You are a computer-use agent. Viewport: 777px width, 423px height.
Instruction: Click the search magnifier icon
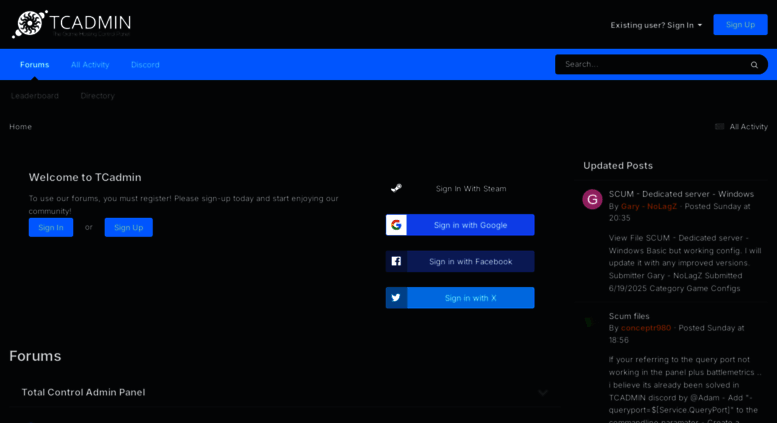[754, 65]
